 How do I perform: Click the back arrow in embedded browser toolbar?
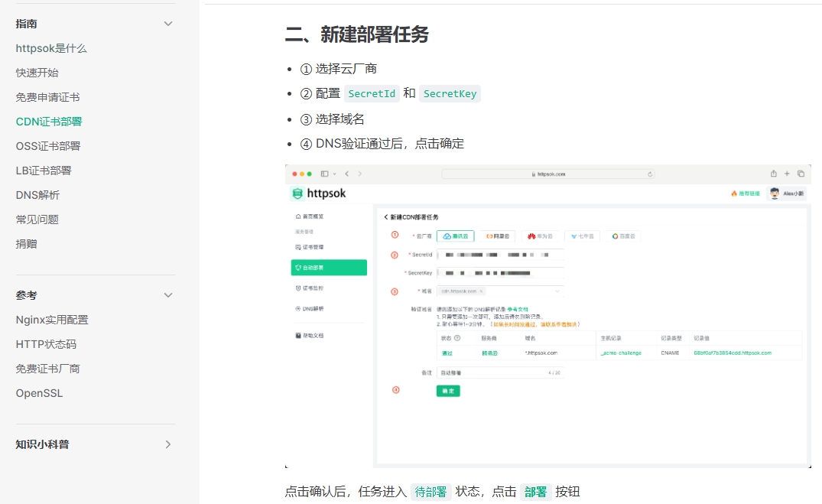346,174
